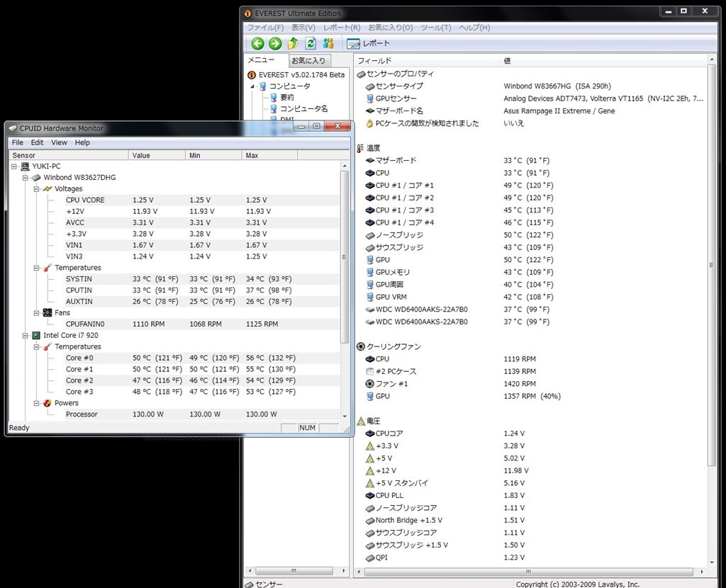Collapse the Winbond W83627DHG node
Screen dimensions: 726x588
point(26,177)
